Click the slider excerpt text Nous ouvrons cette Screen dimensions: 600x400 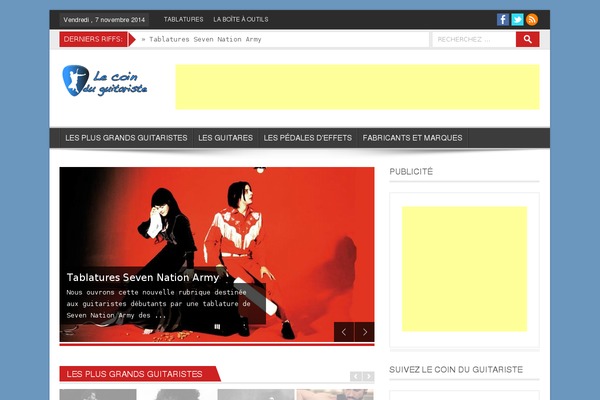[158, 304]
